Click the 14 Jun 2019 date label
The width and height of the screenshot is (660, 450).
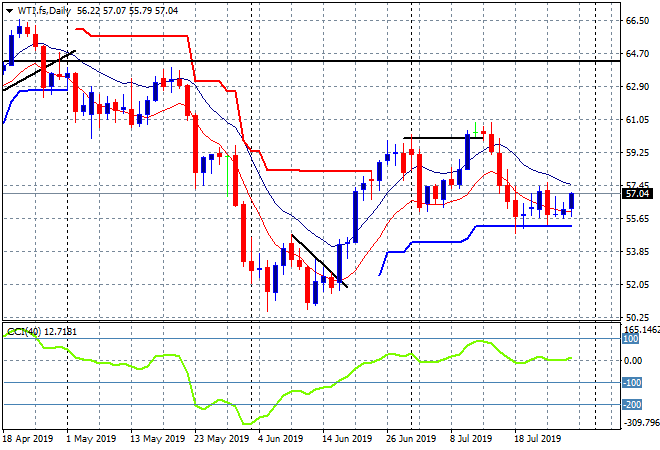(347, 439)
